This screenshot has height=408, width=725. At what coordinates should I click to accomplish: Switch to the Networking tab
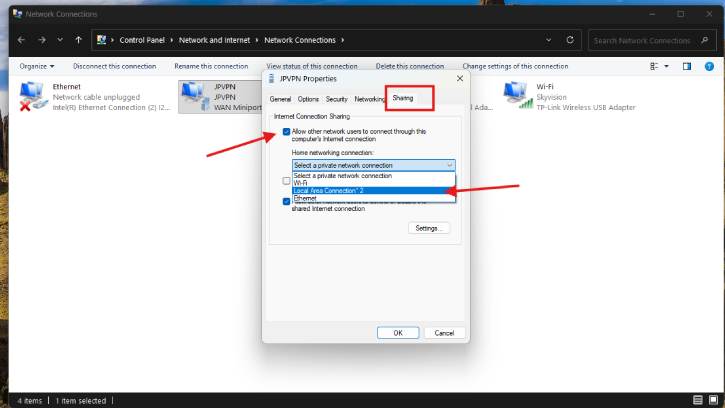pos(369,99)
